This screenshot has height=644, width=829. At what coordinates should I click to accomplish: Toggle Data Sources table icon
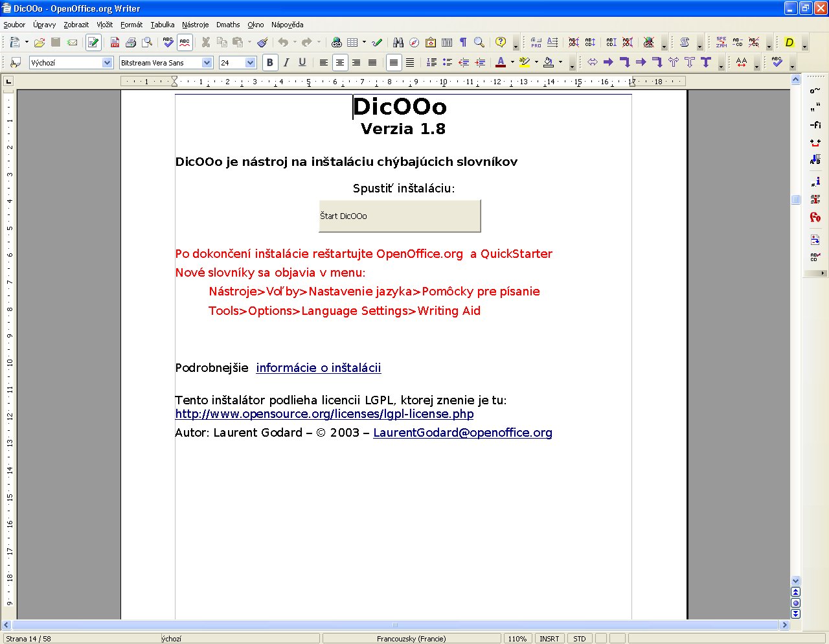pyautogui.click(x=447, y=42)
